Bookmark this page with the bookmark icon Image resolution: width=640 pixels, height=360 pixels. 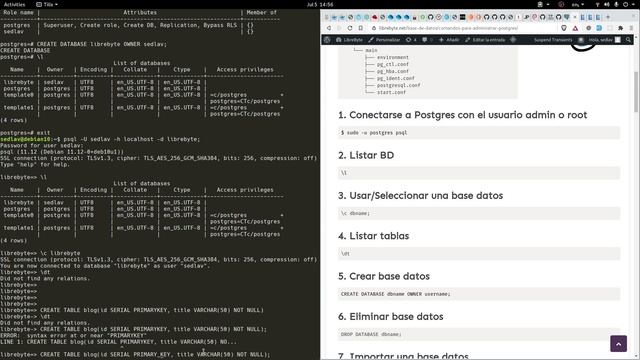pos(360,28)
